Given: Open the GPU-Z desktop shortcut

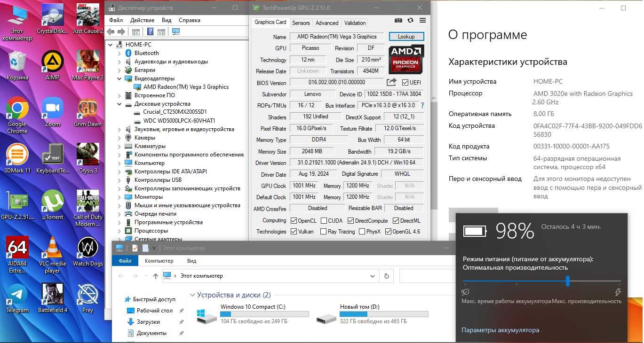Looking at the screenshot, I should tap(17, 205).
